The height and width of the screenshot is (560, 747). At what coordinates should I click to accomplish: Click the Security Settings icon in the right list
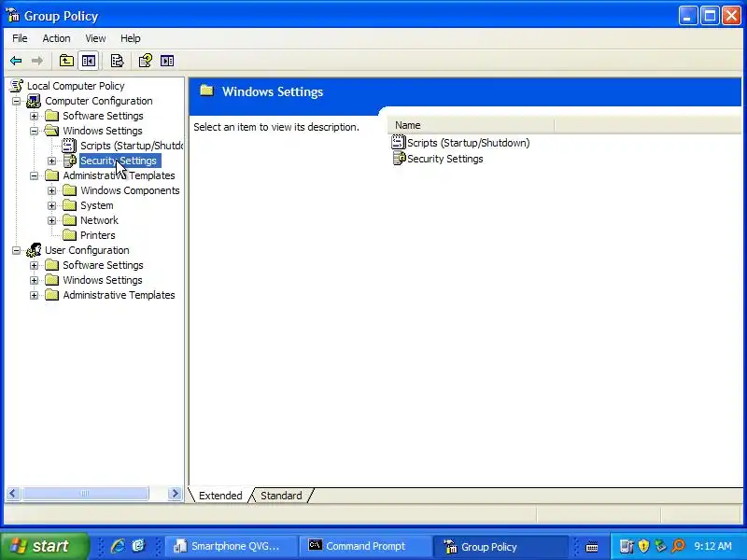point(399,158)
